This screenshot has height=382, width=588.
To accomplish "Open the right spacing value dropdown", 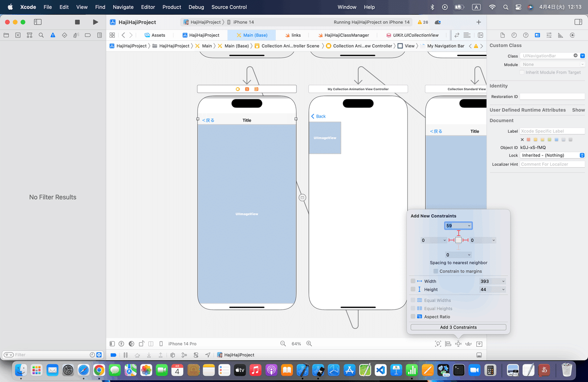I will click(x=494, y=240).
